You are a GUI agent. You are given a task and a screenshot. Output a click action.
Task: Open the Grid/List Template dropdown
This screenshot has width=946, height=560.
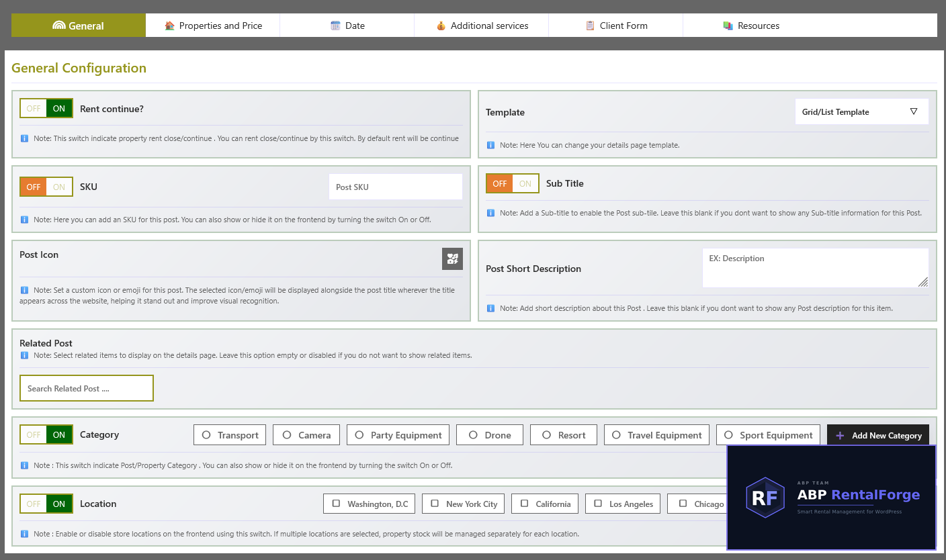[862, 112]
